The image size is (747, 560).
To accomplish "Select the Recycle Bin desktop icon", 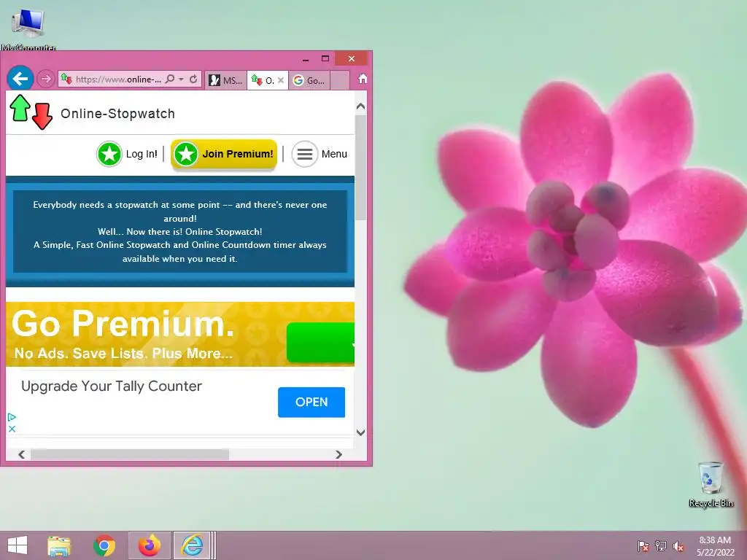I will (x=711, y=484).
